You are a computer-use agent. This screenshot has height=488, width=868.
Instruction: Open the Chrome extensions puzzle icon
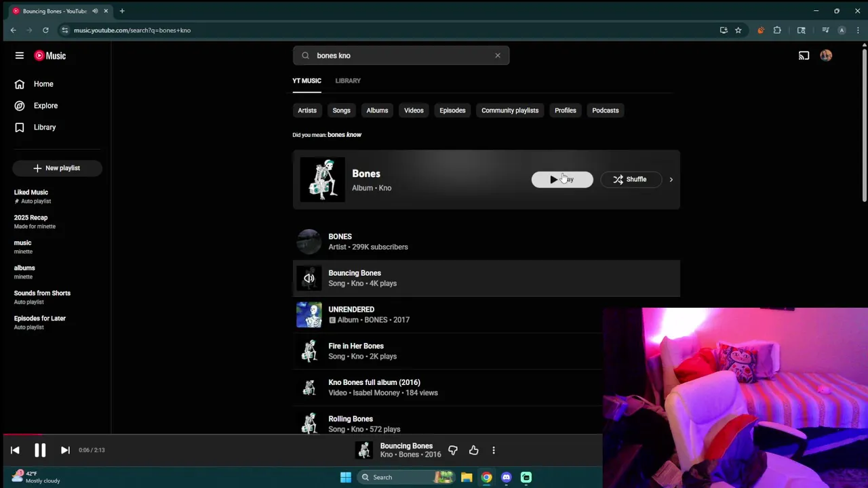(777, 30)
